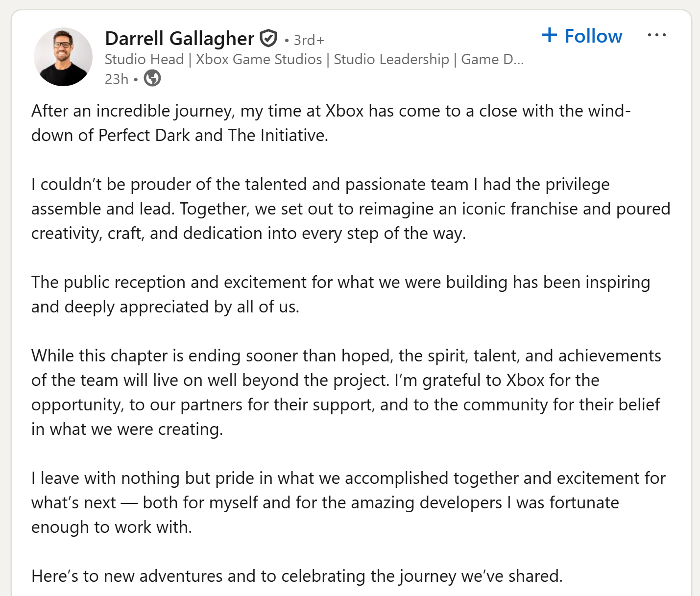The height and width of the screenshot is (596, 700).
Task: Click the Here's to new adventures line
Action: pyautogui.click(x=297, y=576)
